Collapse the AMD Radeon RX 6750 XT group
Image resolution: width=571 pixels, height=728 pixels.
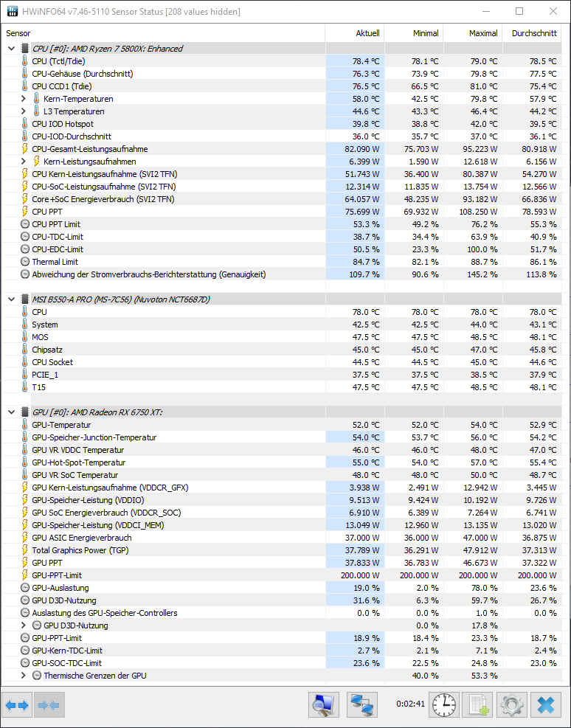click(x=12, y=412)
